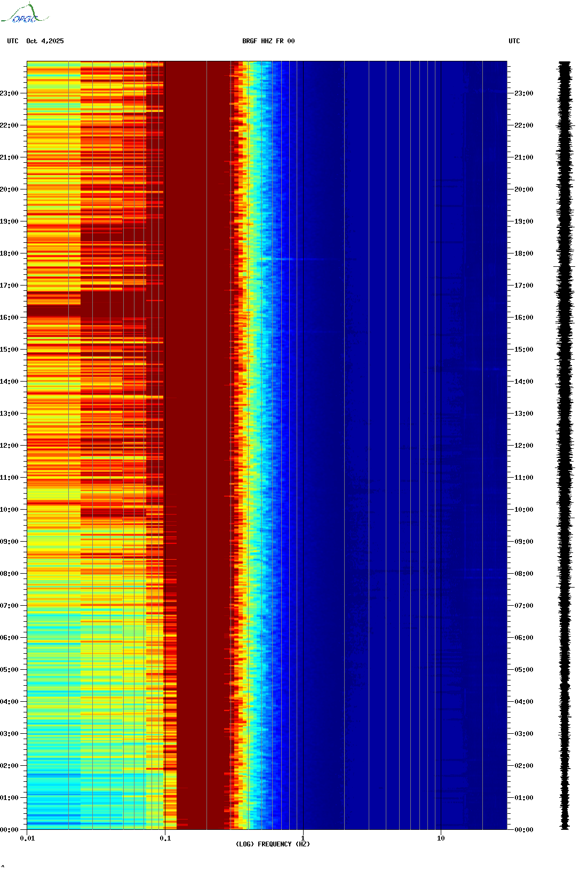Click the right 18:00 time marker
The width and height of the screenshot is (588, 872).
point(523,253)
